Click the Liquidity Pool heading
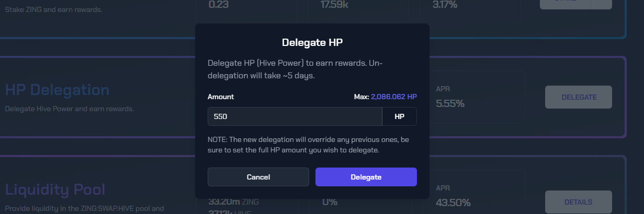The width and height of the screenshot is (644, 214). [x=55, y=189]
